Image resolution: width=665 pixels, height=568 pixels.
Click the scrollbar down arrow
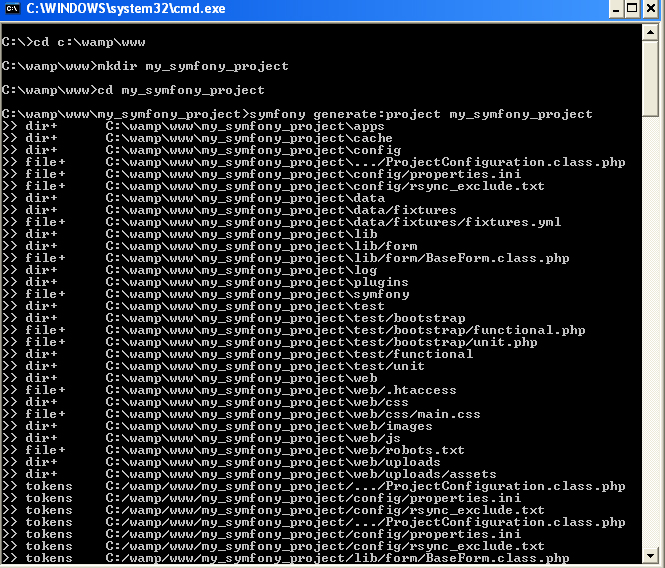coord(650,555)
